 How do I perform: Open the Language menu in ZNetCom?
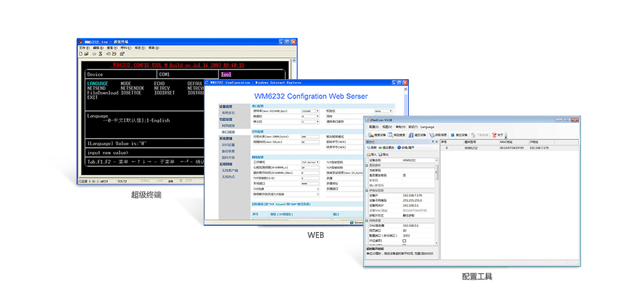[x=428, y=127]
